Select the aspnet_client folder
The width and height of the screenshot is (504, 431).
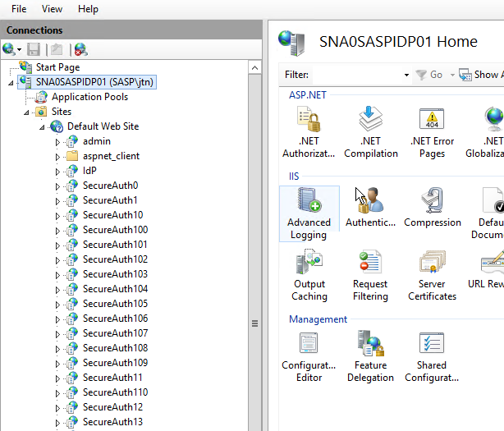111,156
